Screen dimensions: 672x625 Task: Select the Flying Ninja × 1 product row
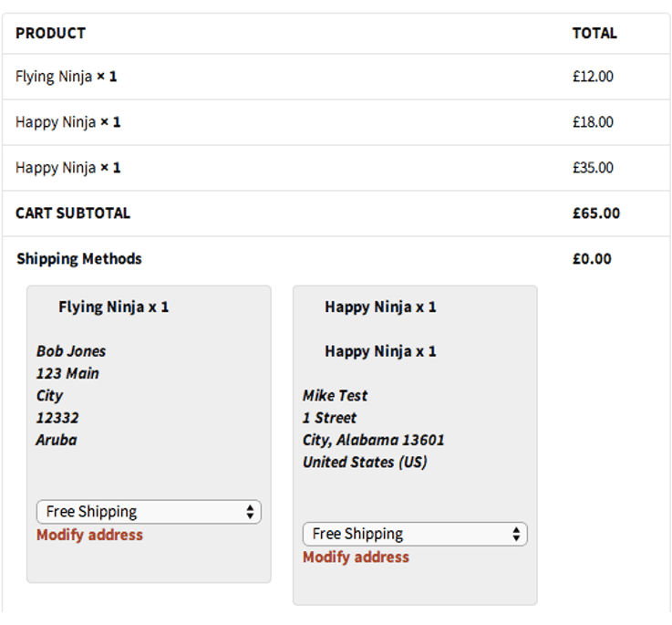click(x=66, y=77)
